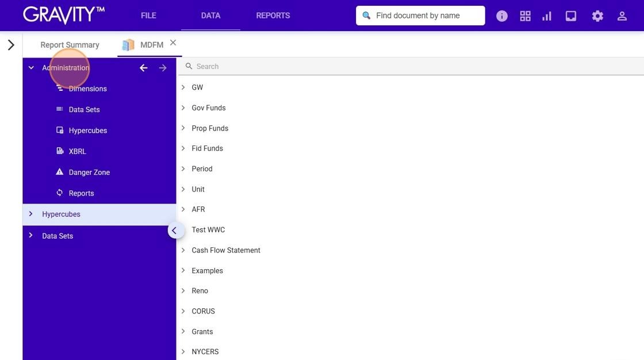Expand the Fid Funds row
Screen dimensions: 644x360
[183, 148]
